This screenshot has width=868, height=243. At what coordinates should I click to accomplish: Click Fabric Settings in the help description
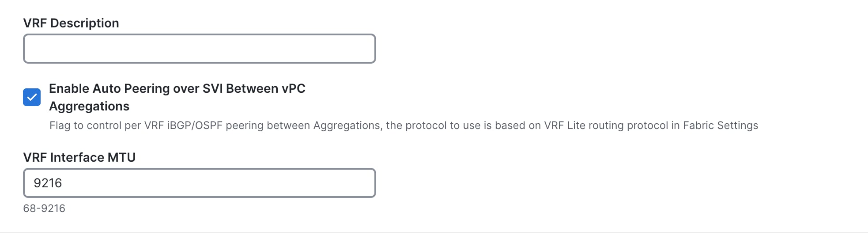click(x=720, y=125)
